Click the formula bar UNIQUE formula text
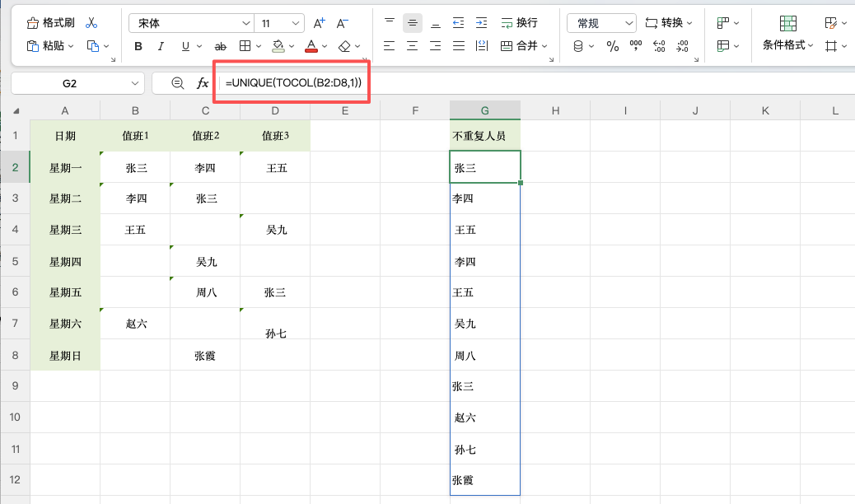Viewport: 855px width, 504px height. tap(293, 83)
